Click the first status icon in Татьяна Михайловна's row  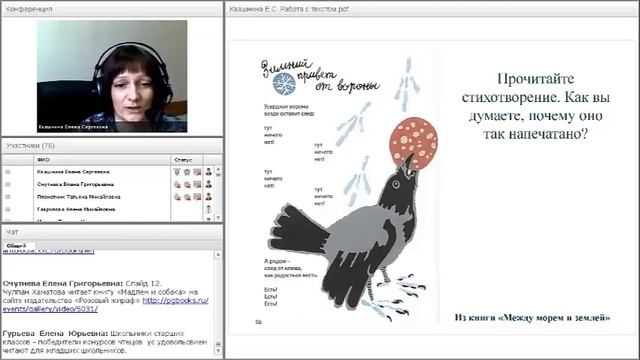[177, 197]
